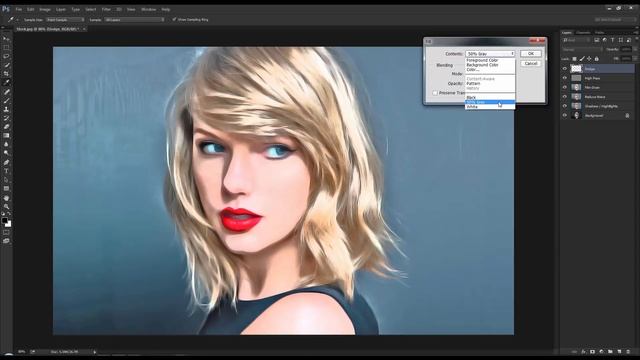The width and height of the screenshot is (640, 360).
Task: Select the Pen tool
Action: point(6,162)
